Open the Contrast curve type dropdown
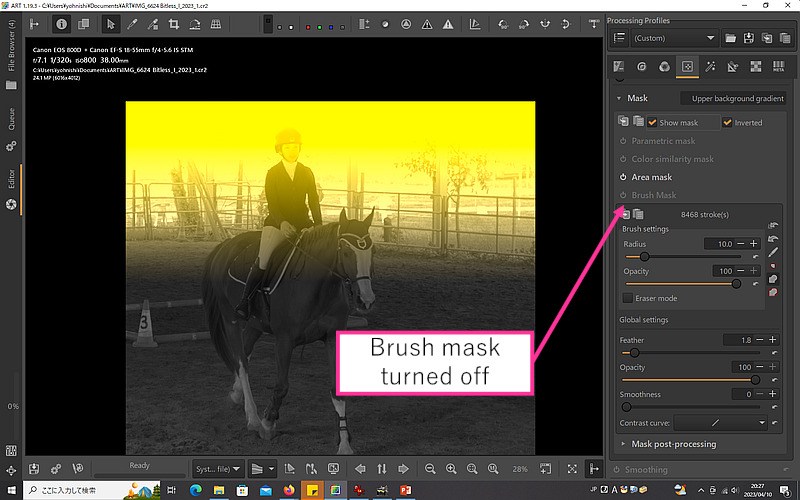Viewport: 800px width, 500px height. [x=720, y=424]
